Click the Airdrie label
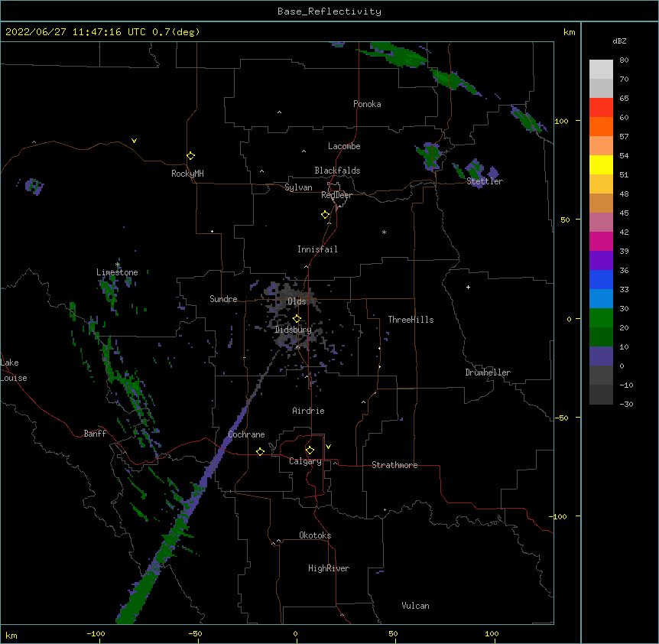Viewport: 659px width, 644px height. click(x=308, y=411)
